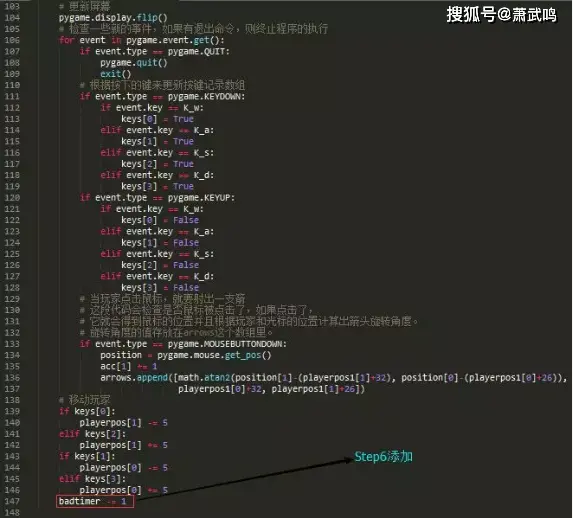This screenshot has width=573, height=518.
Task: Click 'playerpos[1] -= 5' statement
Action: (124, 423)
